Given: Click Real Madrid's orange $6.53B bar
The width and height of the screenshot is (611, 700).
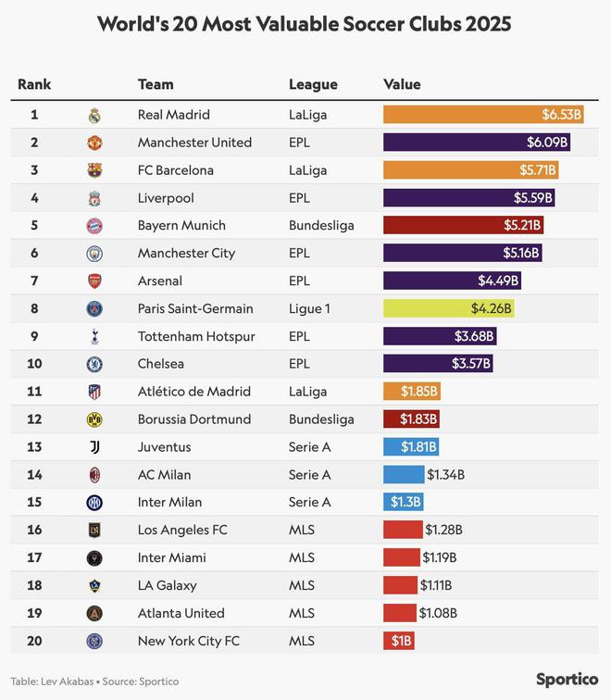Looking at the screenshot, I should [x=483, y=115].
